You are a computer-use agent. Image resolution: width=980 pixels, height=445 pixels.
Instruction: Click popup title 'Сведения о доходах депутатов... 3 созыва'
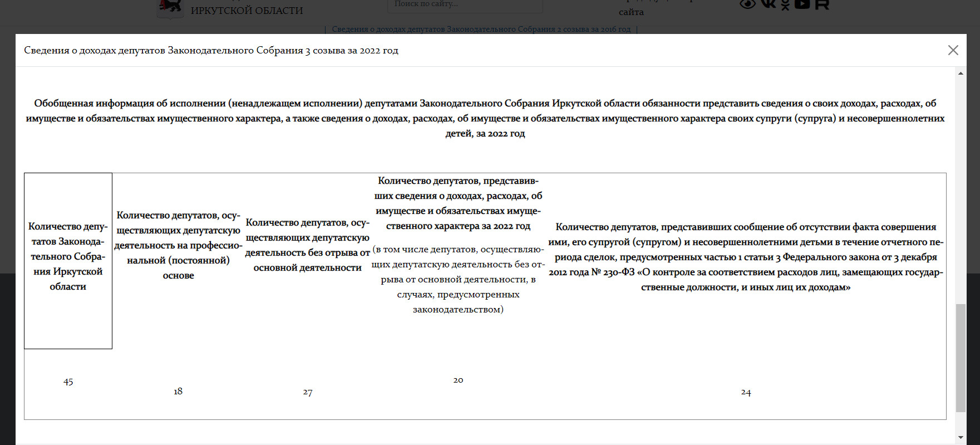pyautogui.click(x=211, y=50)
